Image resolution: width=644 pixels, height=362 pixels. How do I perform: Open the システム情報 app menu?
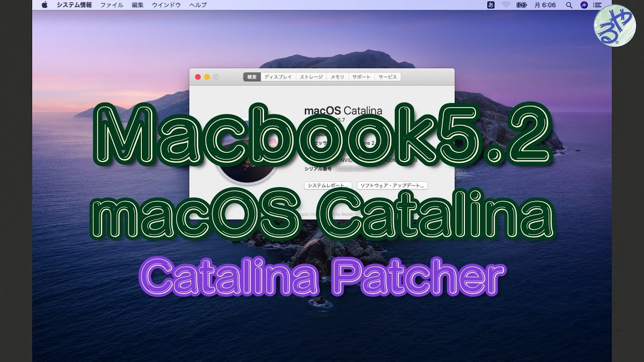(x=74, y=5)
